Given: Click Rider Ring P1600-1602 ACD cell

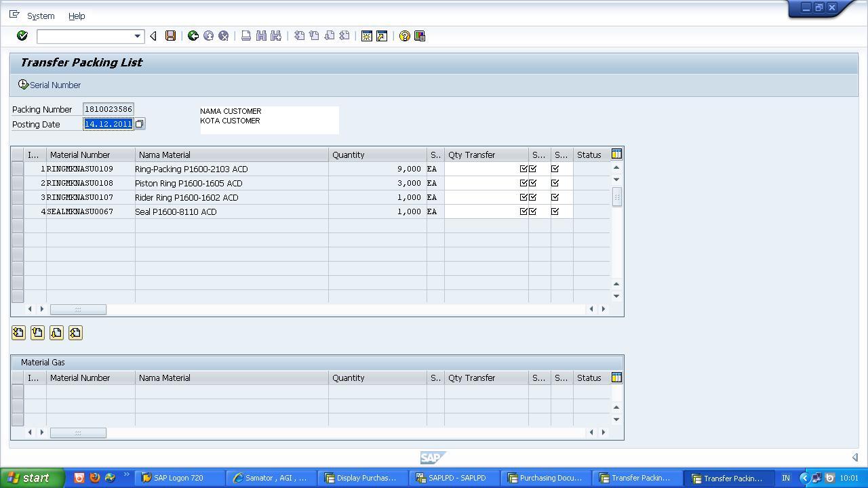Looking at the screenshot, I should [x=231, y=197].
